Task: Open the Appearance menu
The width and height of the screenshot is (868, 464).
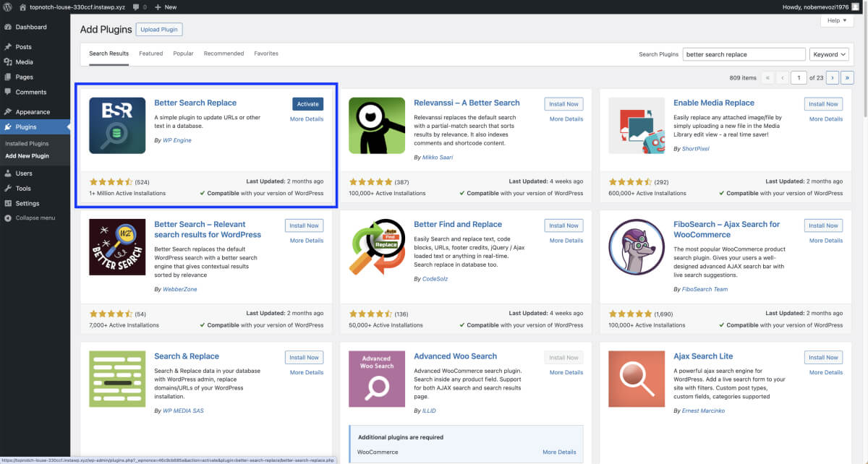Action: pos(35,112)
